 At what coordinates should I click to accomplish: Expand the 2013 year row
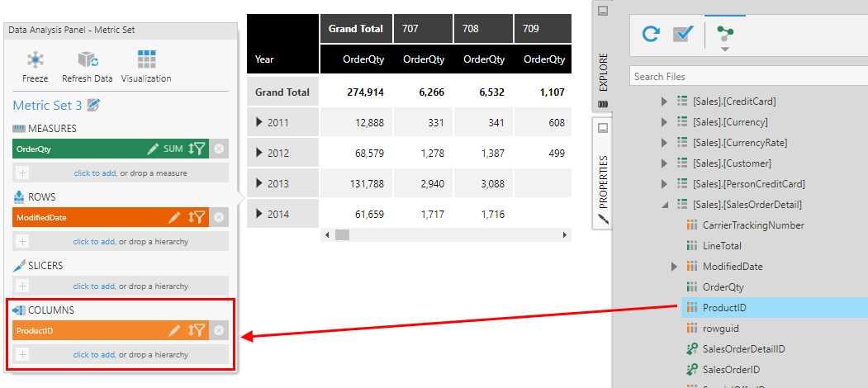point(260,184)
